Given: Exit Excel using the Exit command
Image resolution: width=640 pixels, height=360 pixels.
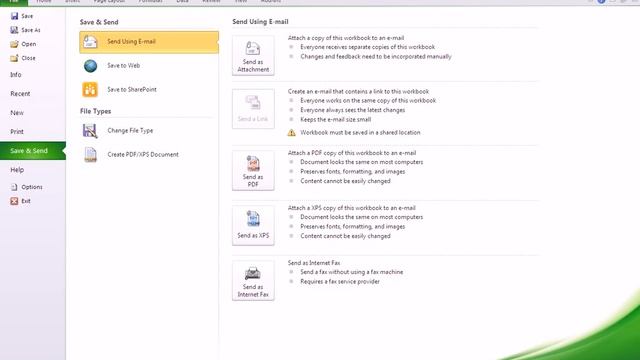Looking at the screenshot, I should click(x=20, y=201).
